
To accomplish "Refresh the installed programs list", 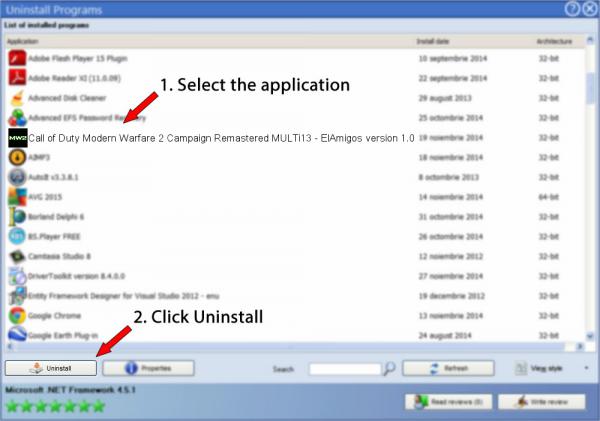I will click(x=448, y=368).
